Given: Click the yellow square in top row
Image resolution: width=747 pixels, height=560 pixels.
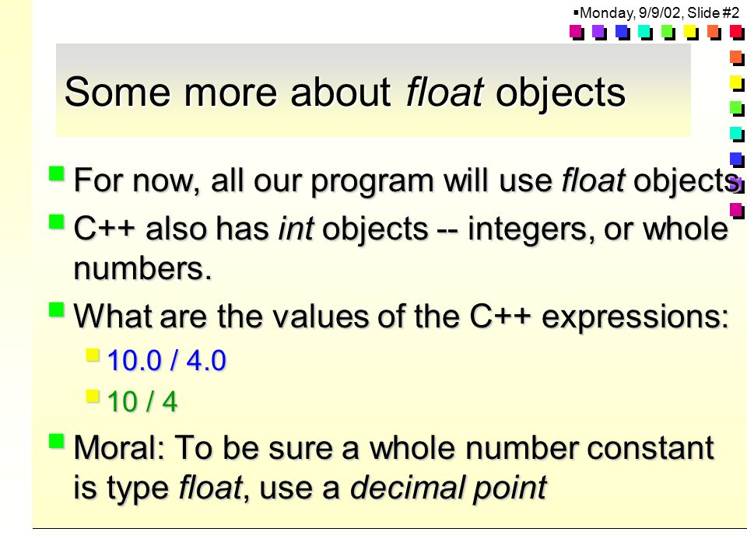Looking at the screenshot, I should [x=691, y=33].
